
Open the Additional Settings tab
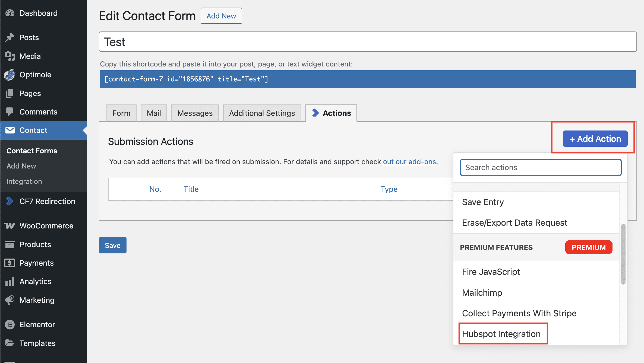pos(262,113)
